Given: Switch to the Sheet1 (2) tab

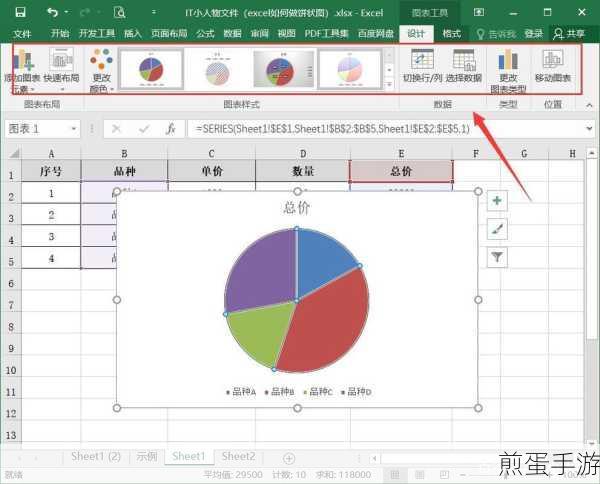Looking at the screenshot, I should tap(96, 456).
